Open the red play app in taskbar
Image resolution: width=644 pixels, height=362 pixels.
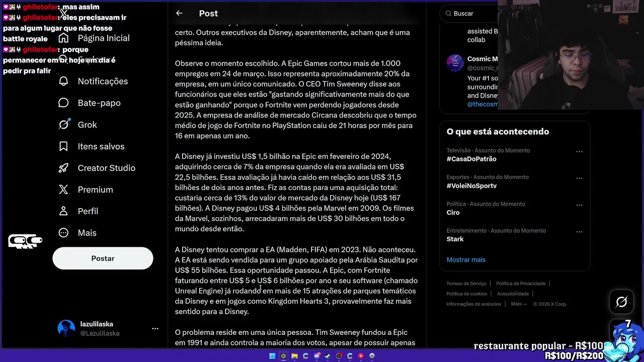tap(361, 356)
